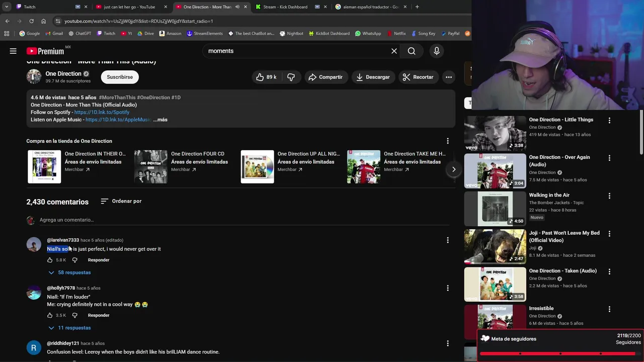Open options menu for @larelvan7333 comment

click(447, 240)
